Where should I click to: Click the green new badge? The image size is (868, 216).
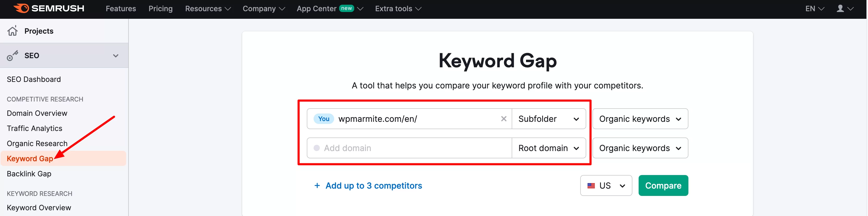[346, 8]
